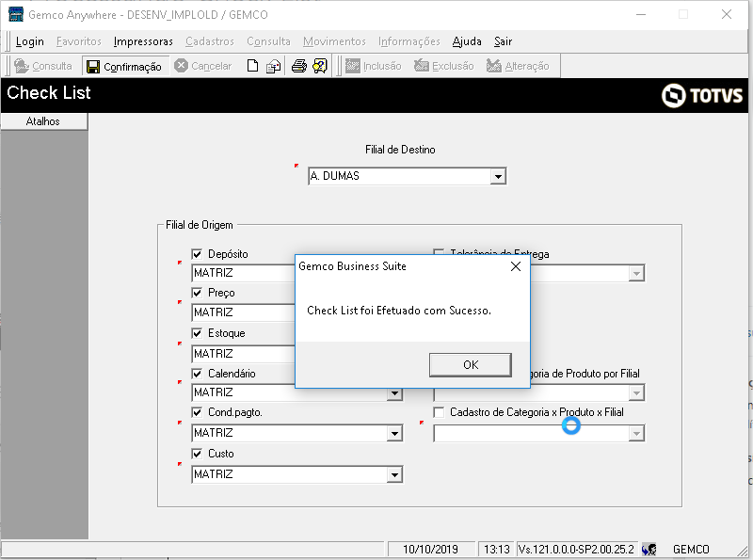
Task: Click the TOTVS logo in the header
Action: pyautogui.click(x=701, y=96)
